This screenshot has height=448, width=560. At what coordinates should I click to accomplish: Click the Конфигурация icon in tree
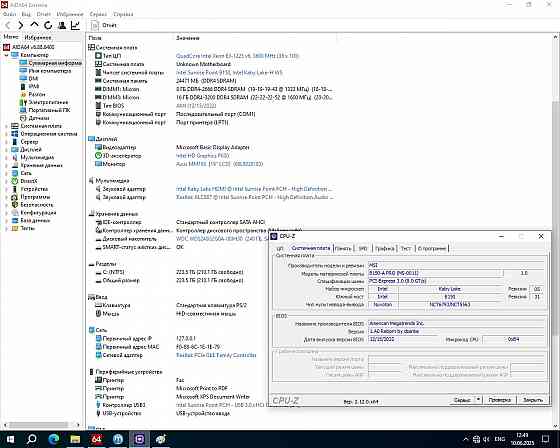(15, 213)
